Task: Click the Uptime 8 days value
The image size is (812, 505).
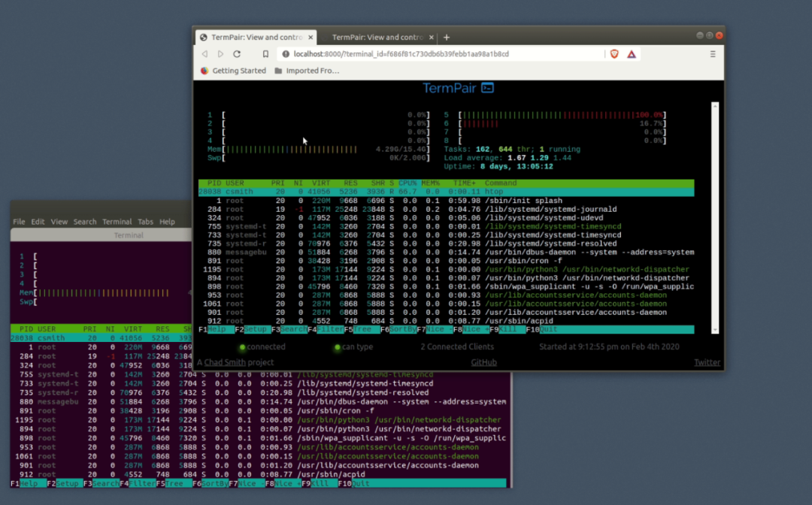Action: [517, 167]
